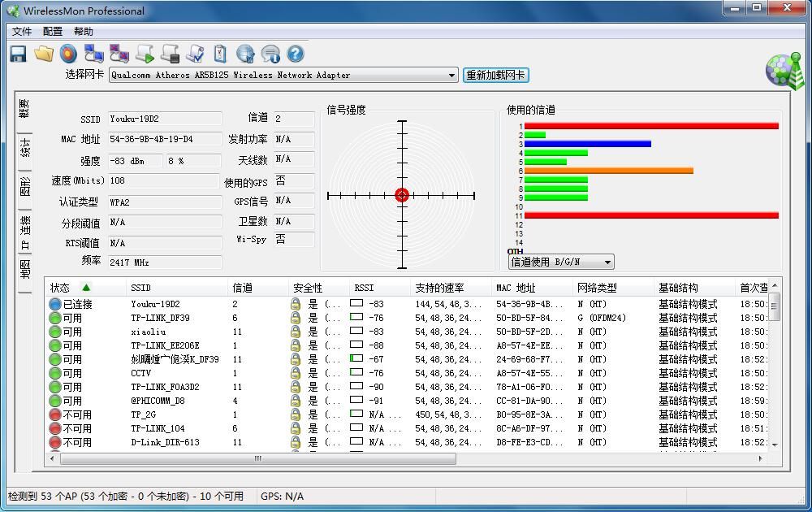The image size is (812, 512).
Task: Sort the list by the 支持的速率 column header
Action: pyautogui.click(x=451, y=288)
